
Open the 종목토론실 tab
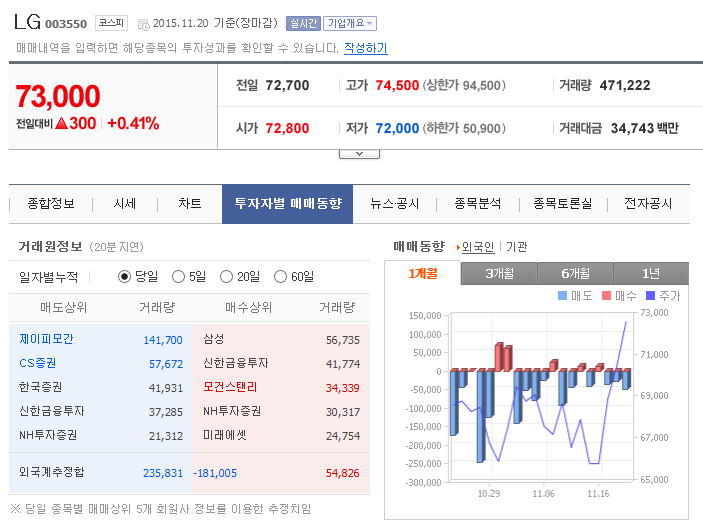click(563, 204)
